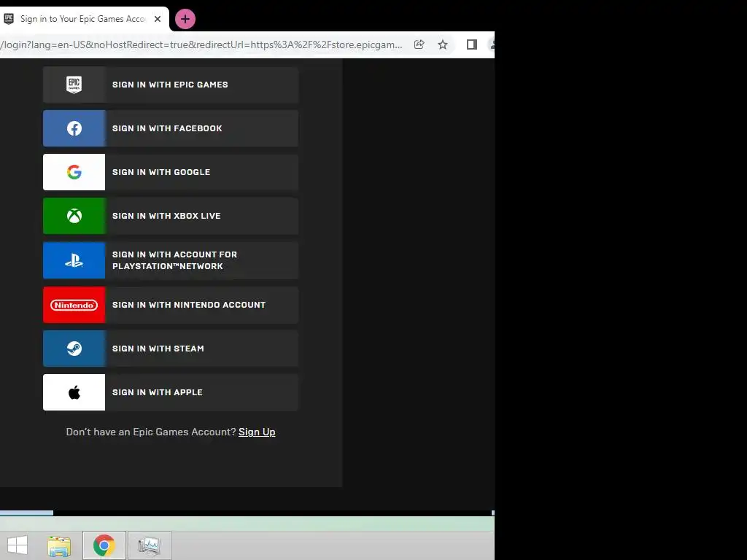
Task: Choose Sign In with Apple
Action: [x=171, y=392]
